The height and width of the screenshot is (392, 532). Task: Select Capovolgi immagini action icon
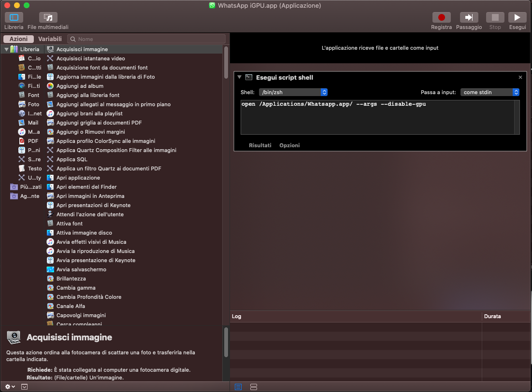tap(50, 315)
